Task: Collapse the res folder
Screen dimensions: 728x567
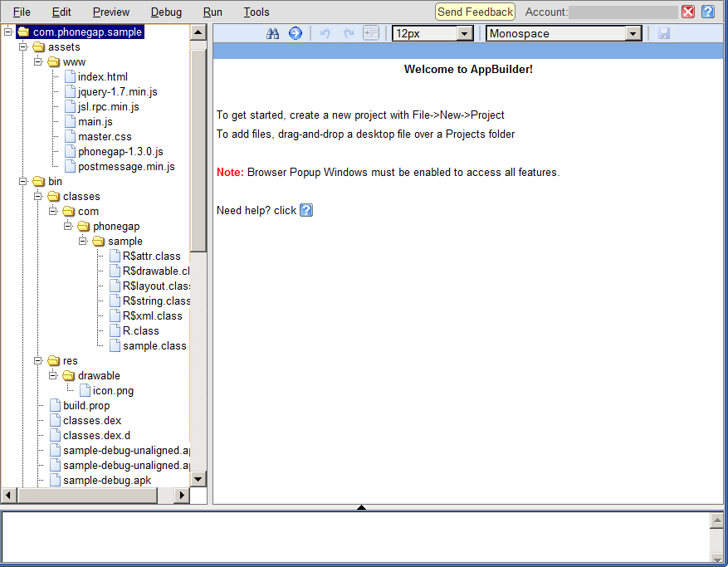Action: pyautogui.click(x=38, y=361)
